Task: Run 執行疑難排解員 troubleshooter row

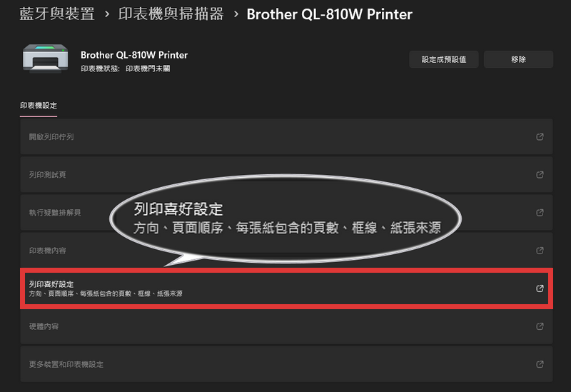Action: tap(286, 212)
